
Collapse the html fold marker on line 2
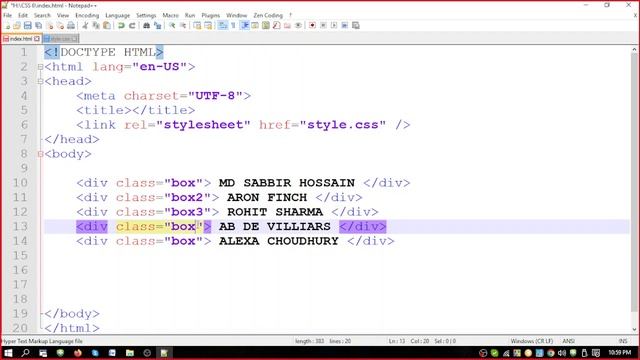pyautogui.click(x=40, y=67)
